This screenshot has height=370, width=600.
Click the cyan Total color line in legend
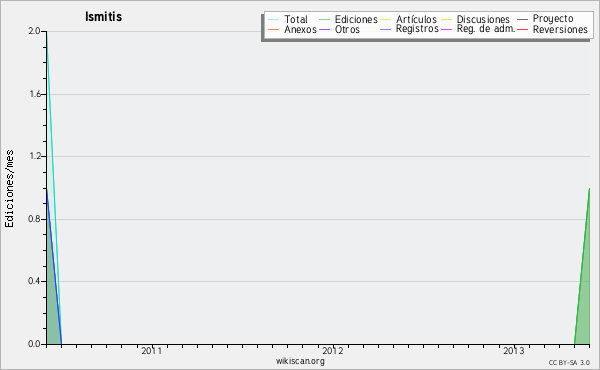(274, 19)
